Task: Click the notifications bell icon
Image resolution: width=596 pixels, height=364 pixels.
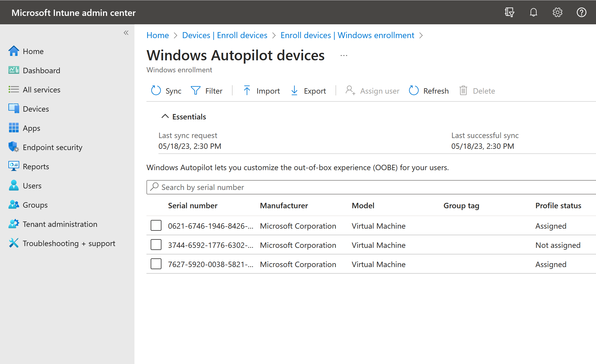Action: click(533, 12)
